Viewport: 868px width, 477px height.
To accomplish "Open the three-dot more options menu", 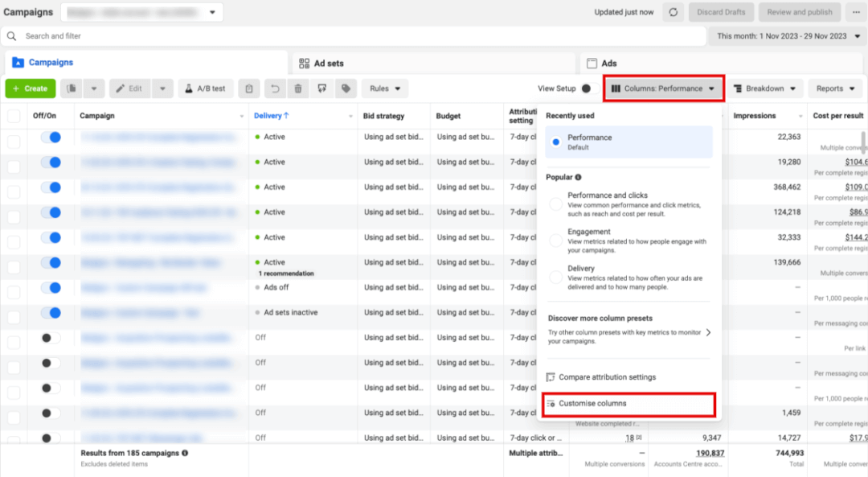I will (857, 12).
